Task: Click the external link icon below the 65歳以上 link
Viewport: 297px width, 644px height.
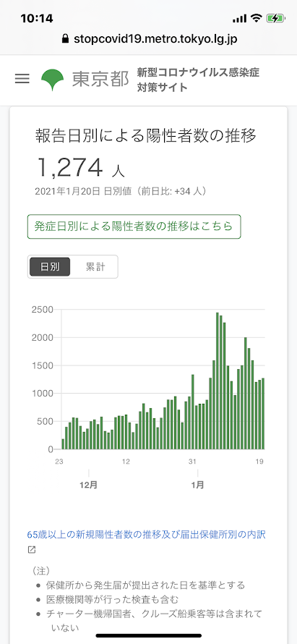Action: (x=32, y=549)
